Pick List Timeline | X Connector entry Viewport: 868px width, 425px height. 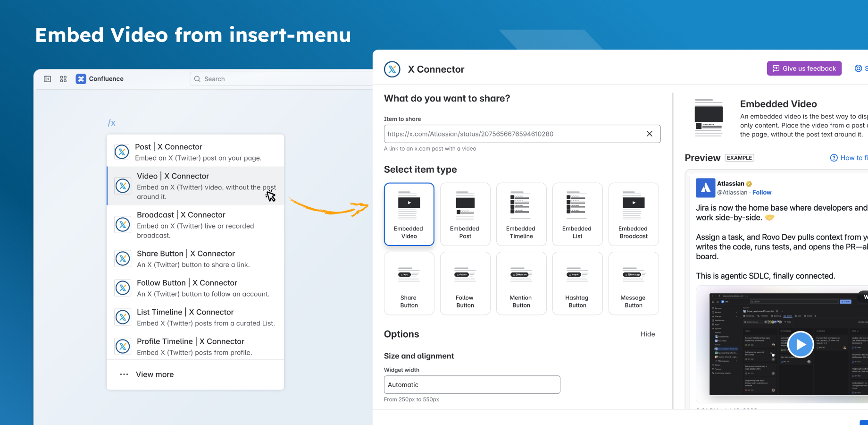pyautogui.click(x=195, y=317)
